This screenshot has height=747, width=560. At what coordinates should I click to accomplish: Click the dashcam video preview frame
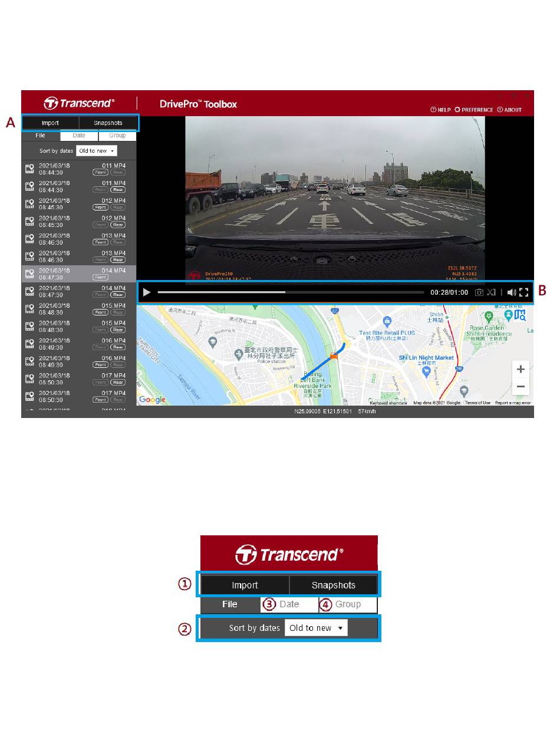335,199
